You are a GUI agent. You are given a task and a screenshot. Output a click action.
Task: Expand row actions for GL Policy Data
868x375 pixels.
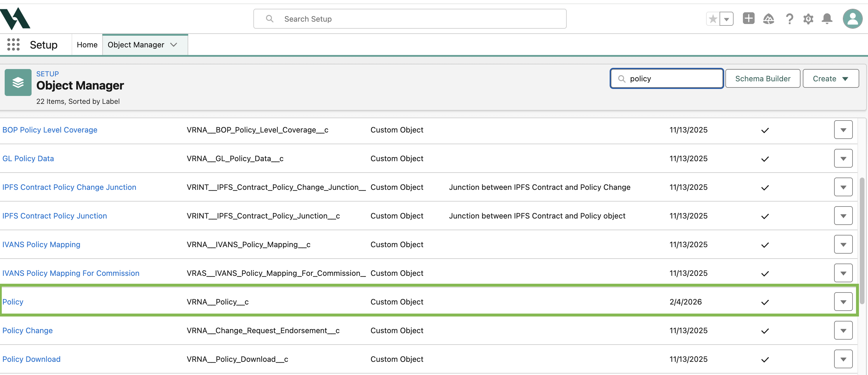click(x=843, y=159)
